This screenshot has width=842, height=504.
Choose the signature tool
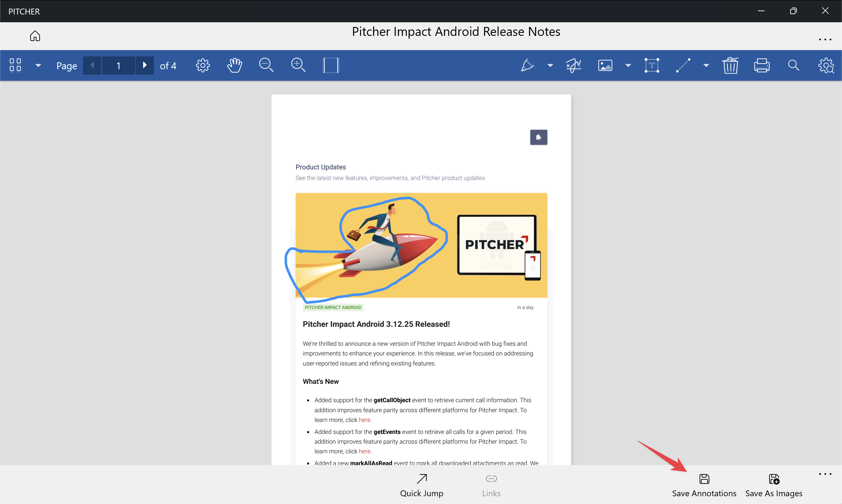tap(574, 65)
